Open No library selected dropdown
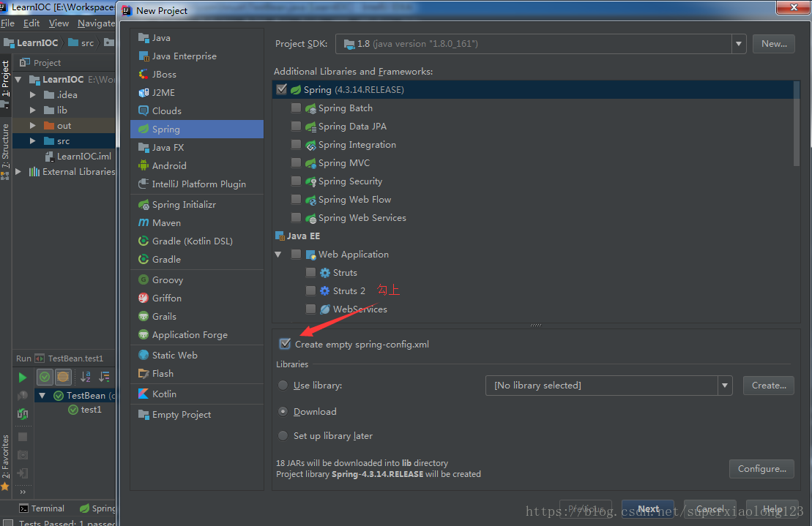812x526 pixels. [724, 386]
